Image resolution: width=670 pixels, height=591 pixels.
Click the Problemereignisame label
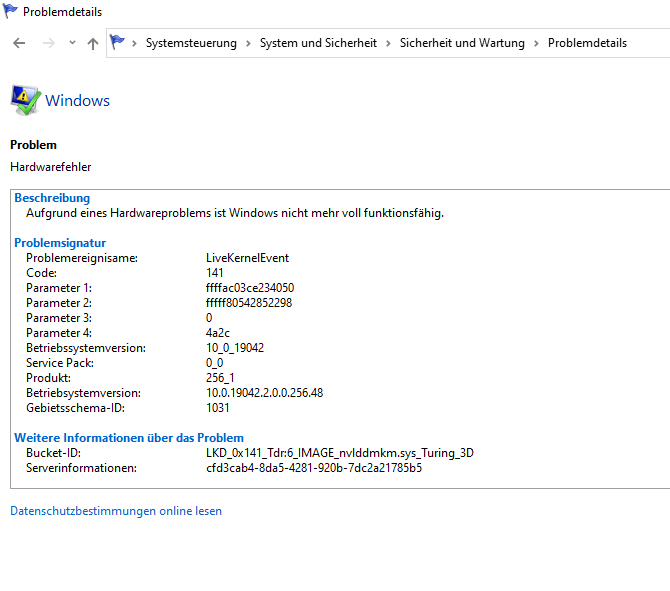82,258
